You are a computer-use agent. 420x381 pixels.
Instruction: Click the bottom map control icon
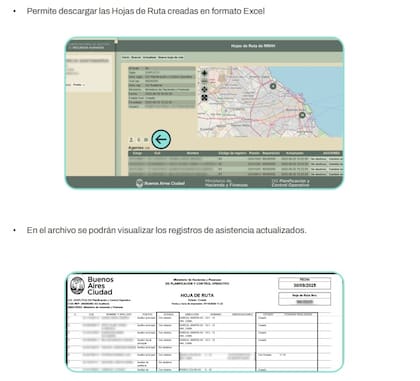click(204, 98)
